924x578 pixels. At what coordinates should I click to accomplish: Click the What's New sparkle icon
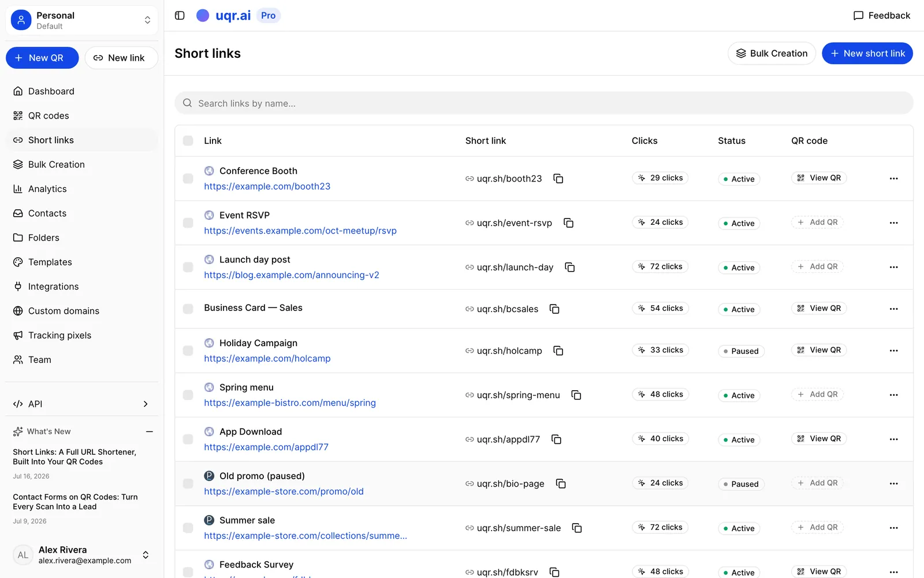tap(18, 432)
